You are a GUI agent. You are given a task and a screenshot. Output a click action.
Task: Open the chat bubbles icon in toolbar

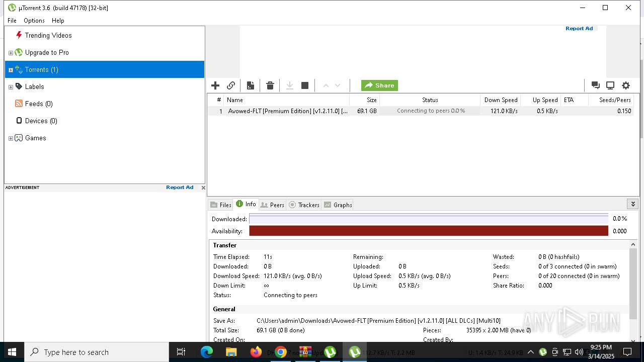click(595, 85)
